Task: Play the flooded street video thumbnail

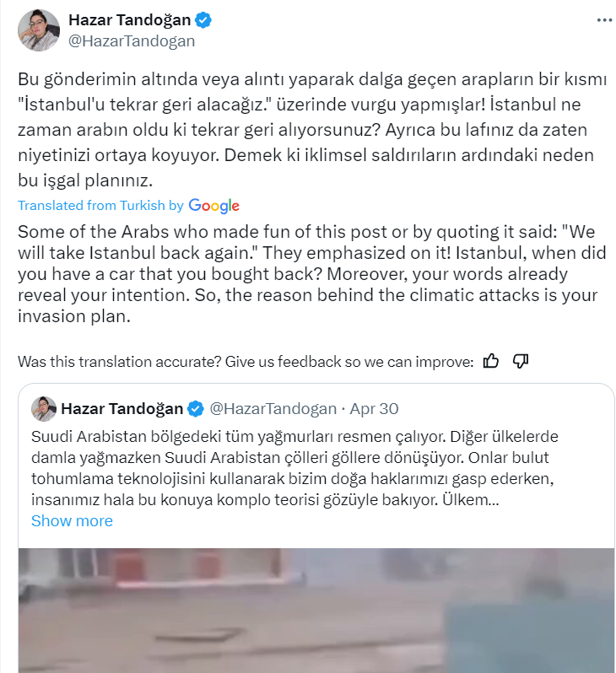Action: (316, 611)
